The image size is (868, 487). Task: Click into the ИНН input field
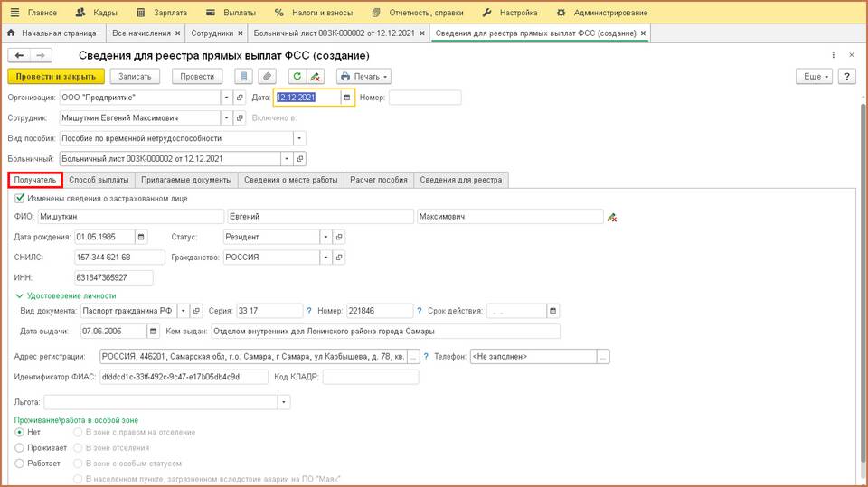114,277
